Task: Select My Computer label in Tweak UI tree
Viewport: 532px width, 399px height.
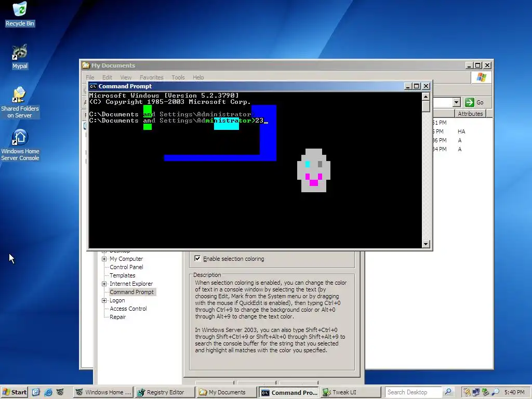Action: click(126, 259)
